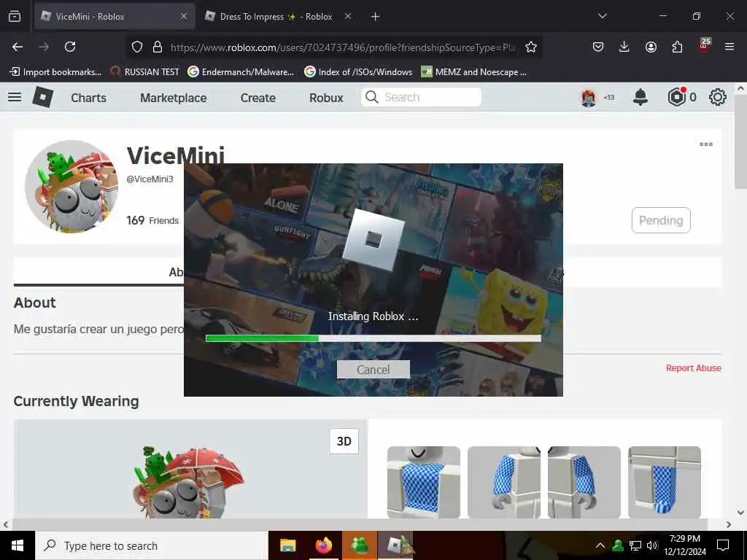The width and height of the screenshot is (747, 560).
Task: Open my avatar profile icon in header
Action: 589,98
